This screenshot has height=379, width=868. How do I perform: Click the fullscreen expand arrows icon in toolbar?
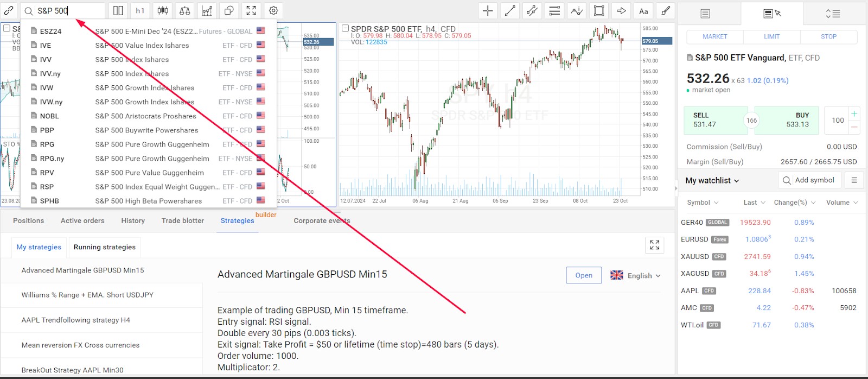pos(251,10)
